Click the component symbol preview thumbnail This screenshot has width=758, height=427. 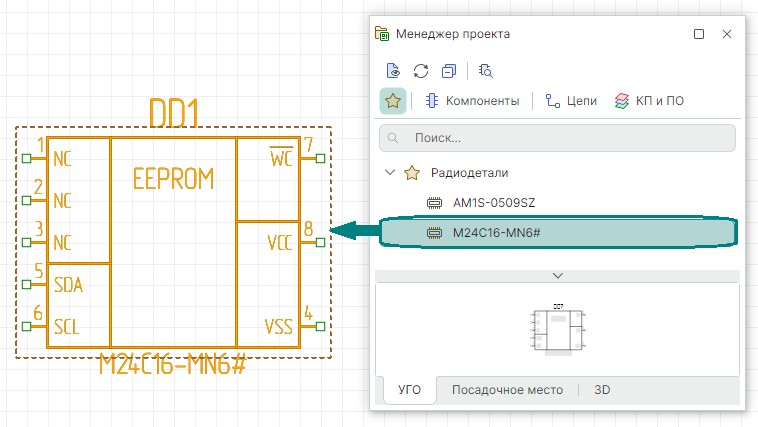pyautogui.click(x=557, y=330)
